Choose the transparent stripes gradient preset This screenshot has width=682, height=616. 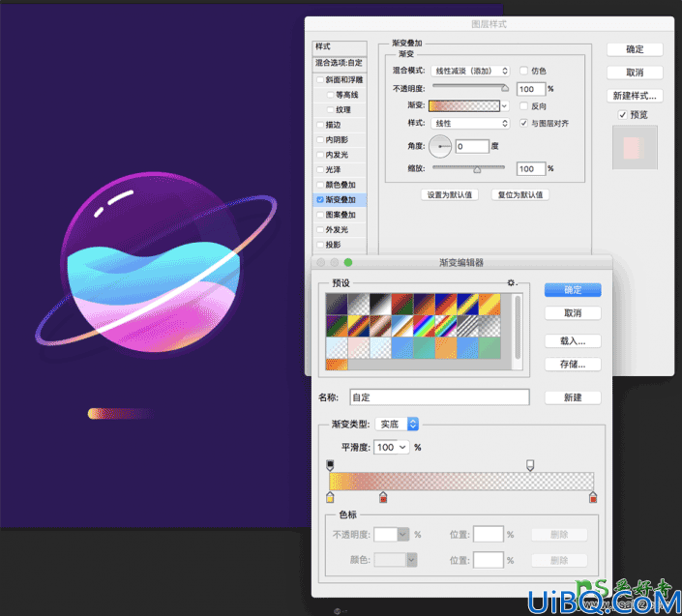pos(467,326)
